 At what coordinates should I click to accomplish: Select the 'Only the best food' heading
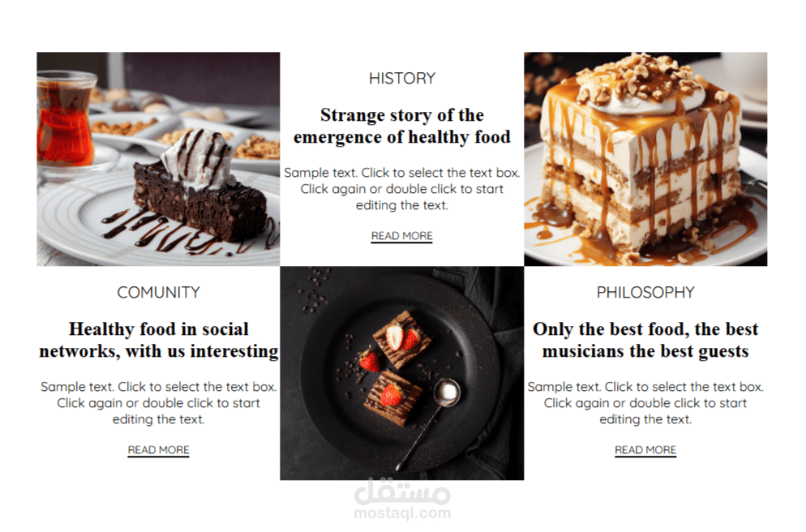[645, 340]
